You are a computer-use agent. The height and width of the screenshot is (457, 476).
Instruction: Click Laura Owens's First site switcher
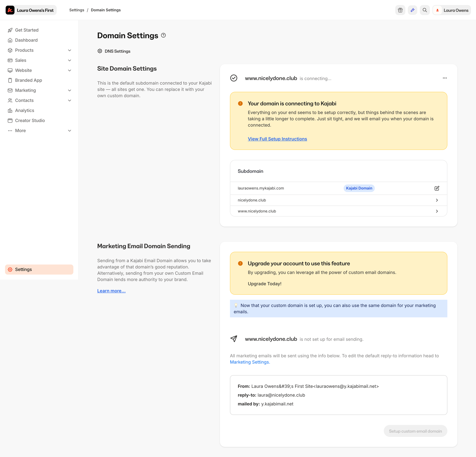tap(31, 10)
